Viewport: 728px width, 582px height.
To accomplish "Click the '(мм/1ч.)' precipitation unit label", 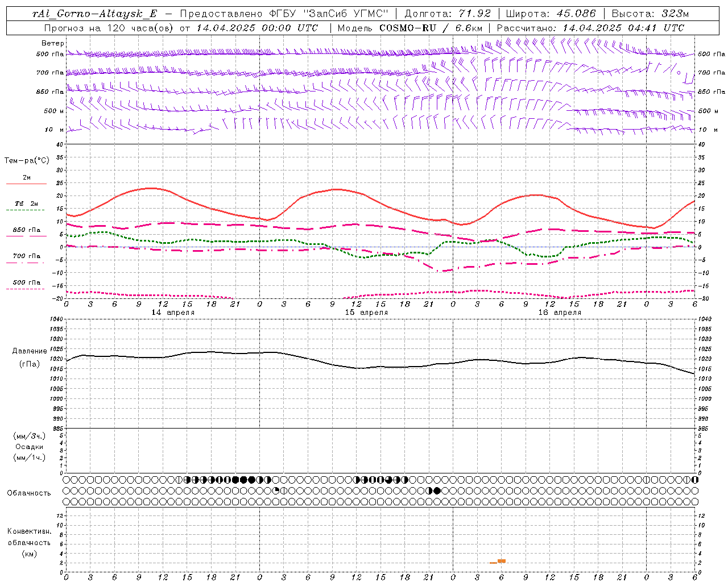I will pyautogui.click(x=29, y=458).
